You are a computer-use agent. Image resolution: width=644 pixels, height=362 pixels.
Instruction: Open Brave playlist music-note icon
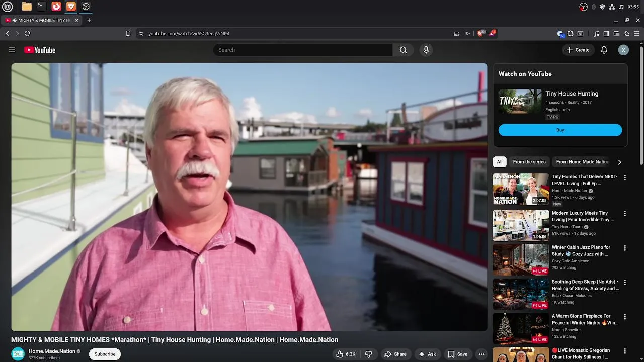coord(596,34)
